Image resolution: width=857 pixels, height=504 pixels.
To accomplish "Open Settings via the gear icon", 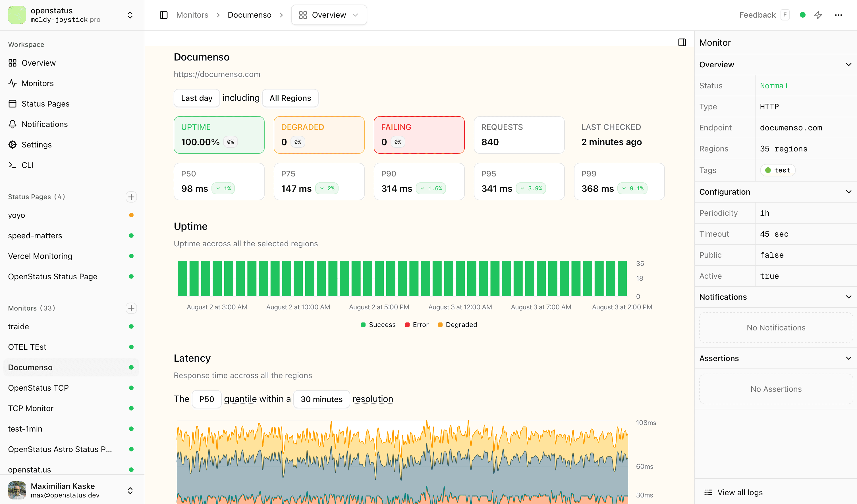I will point(36,144).
